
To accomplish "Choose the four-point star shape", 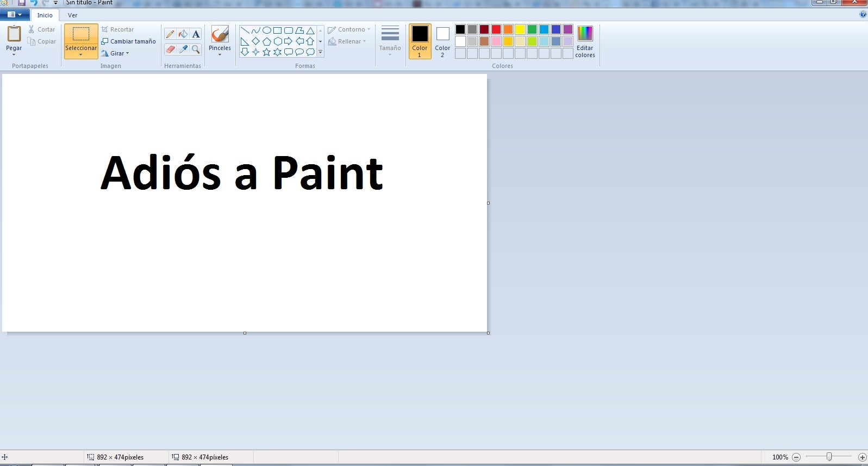I will pos(256,52).
